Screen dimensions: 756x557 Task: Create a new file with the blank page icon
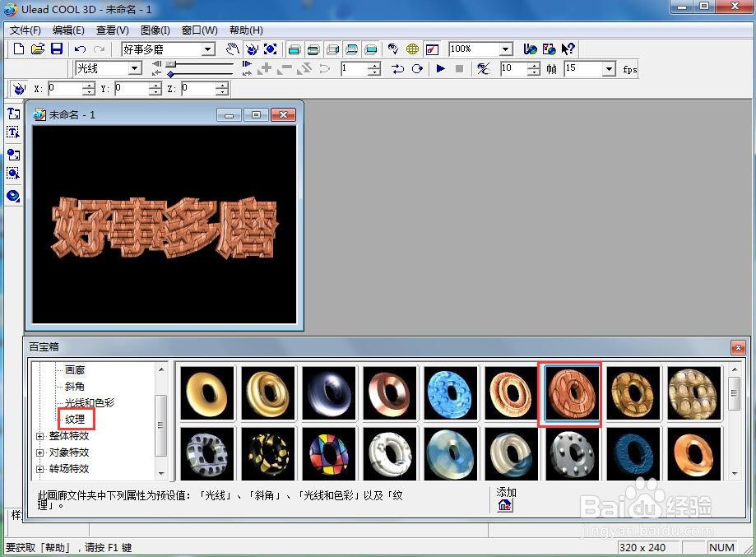point(18,49)
